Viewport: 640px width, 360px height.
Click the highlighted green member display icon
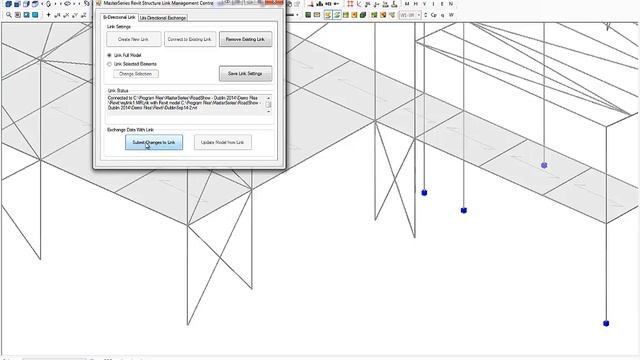click(x=337, y=15)
